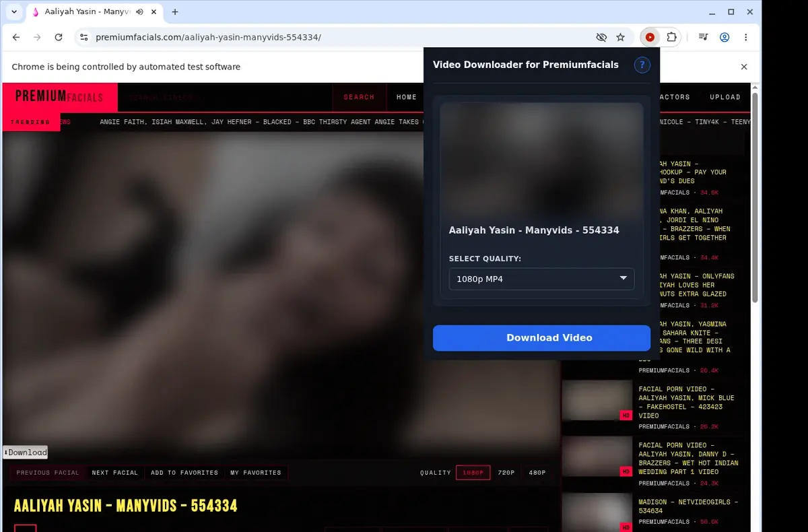Open the tracking protection eye icon

click(x=601, y=38)
